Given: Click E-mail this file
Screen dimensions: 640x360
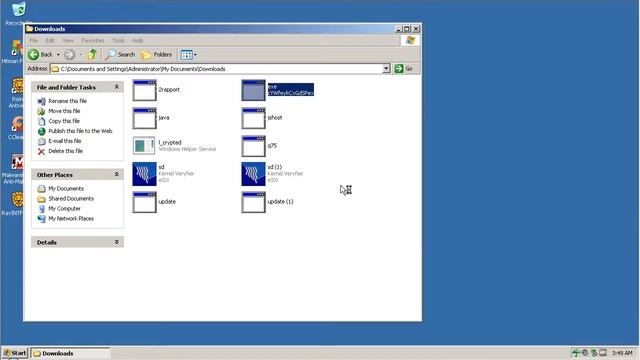Looking at the screenshot, I should click(x=64, y=141).
